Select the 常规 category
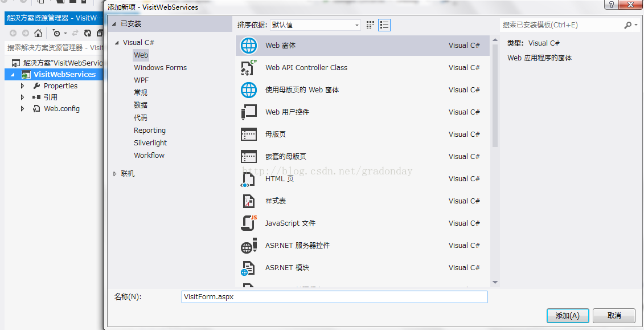Screen dimensions: 644x330 coord(141,92)
